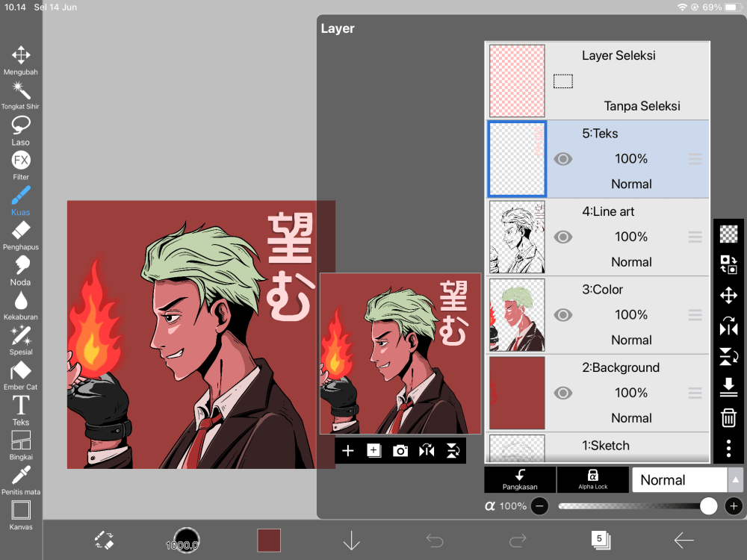Undo the last action
Viewport: 747px width, 560px height.
pyautogui.click(x=435, y=541)
